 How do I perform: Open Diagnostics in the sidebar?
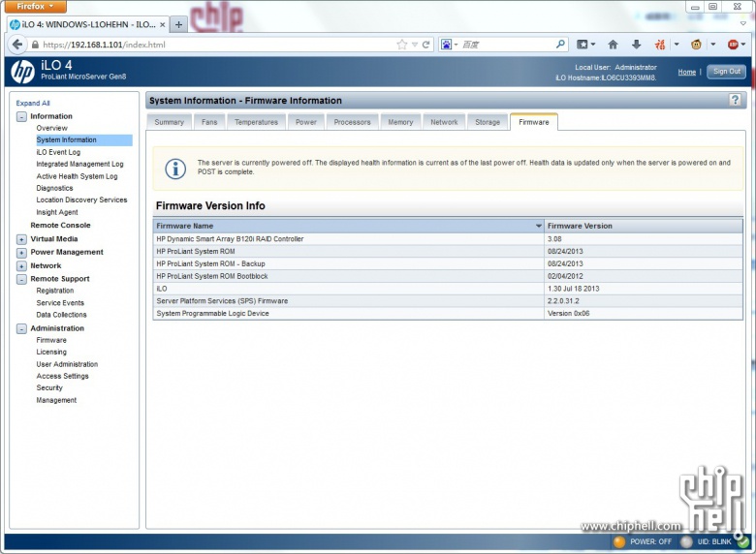coord(54,188)
